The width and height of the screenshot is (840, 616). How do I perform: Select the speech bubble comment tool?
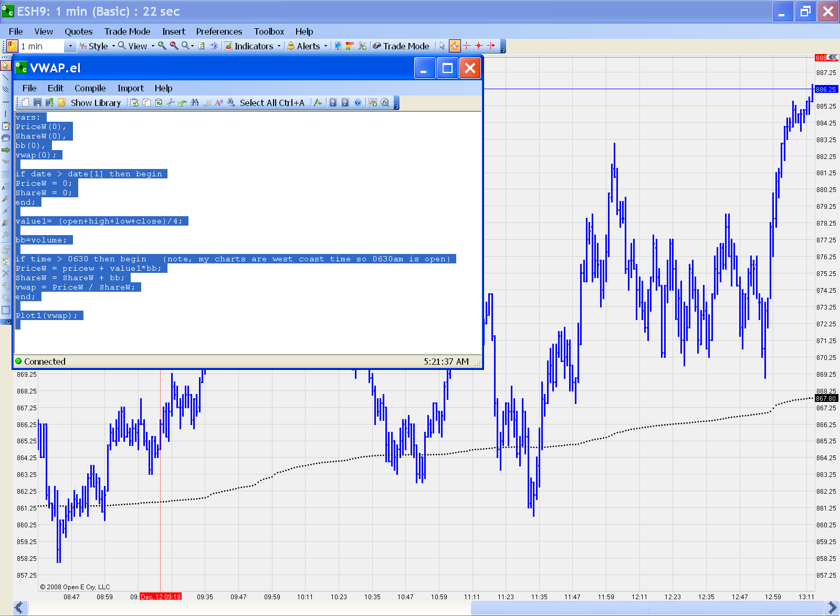6,138
